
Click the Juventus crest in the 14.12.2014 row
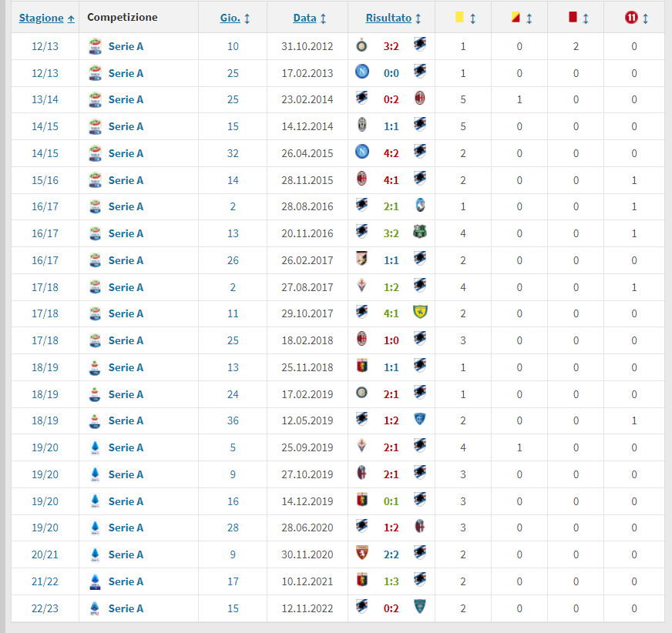(x=361, y=126)
